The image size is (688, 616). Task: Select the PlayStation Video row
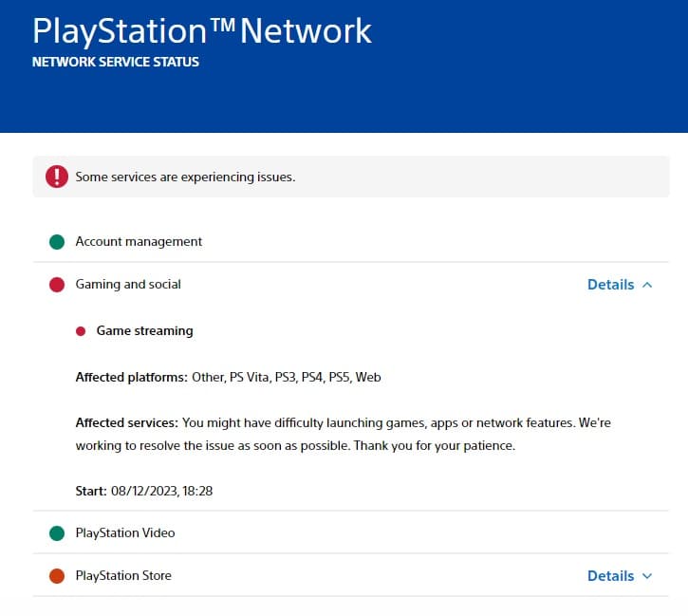tap(351, 532)
